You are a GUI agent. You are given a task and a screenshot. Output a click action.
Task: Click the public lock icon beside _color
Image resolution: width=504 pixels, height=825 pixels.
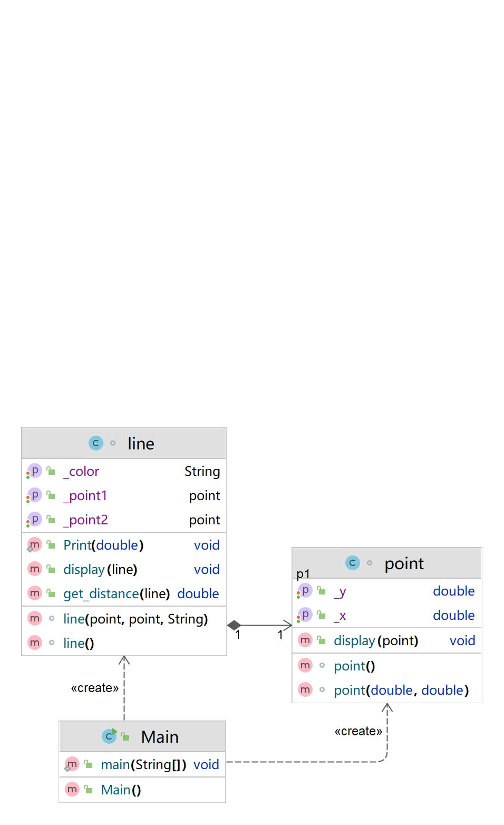(51, 471)
